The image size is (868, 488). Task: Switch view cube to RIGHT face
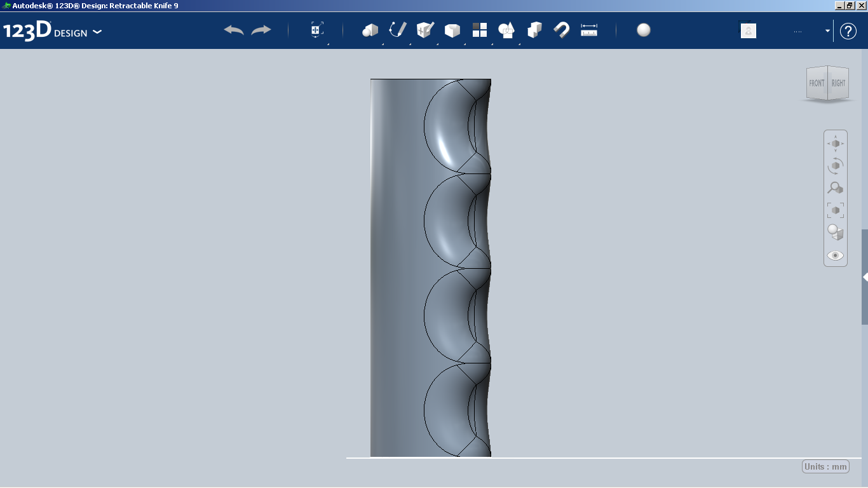point(838,83)
